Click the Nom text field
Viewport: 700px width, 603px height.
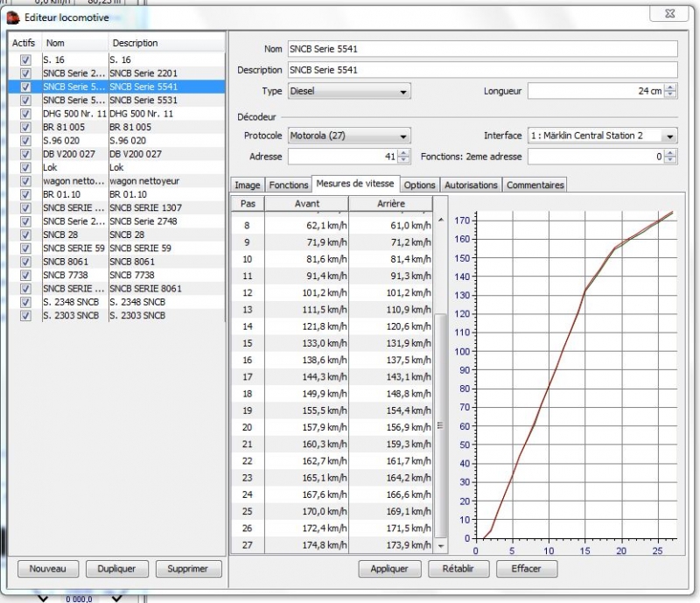[482, 48]
